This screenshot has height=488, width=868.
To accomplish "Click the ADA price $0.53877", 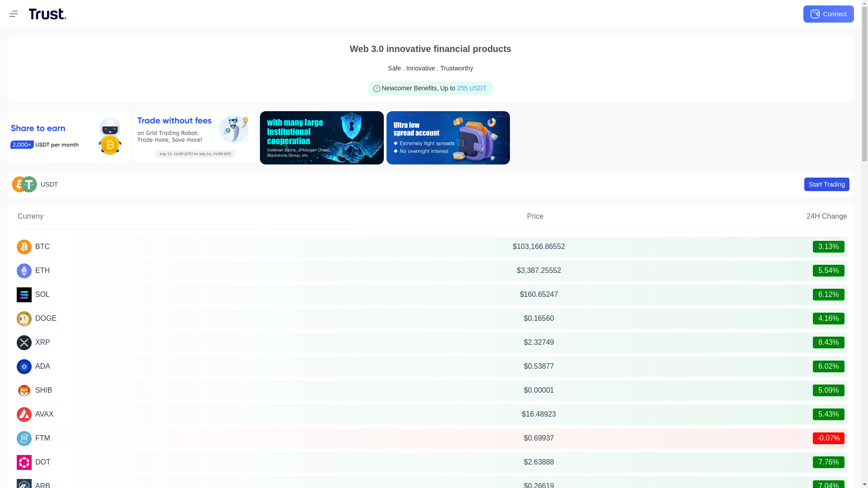I will pos(539,366).
